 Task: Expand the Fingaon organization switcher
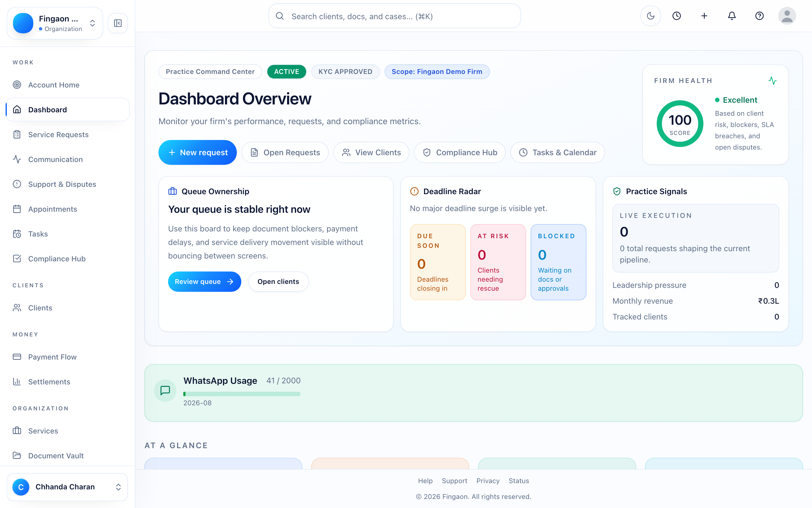(x=55, y=23)
